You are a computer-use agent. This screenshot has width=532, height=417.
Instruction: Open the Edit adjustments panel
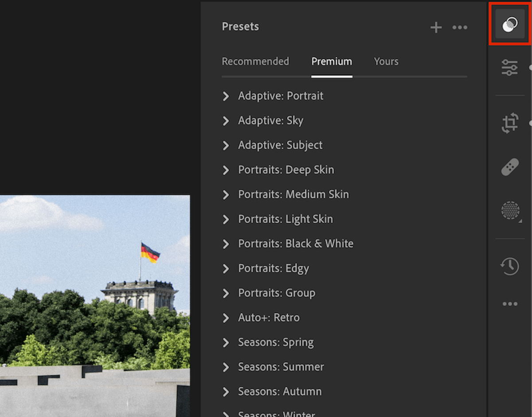(x=509, y=67)
